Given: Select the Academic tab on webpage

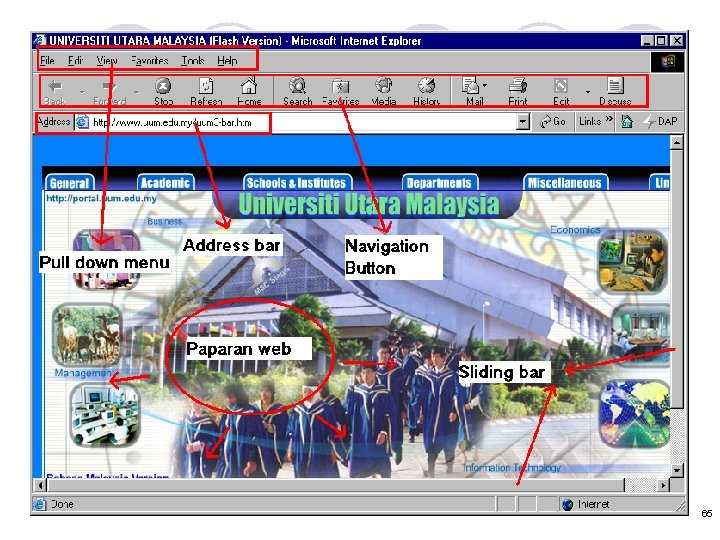Looking at the screenshot, I should point(165,183).
